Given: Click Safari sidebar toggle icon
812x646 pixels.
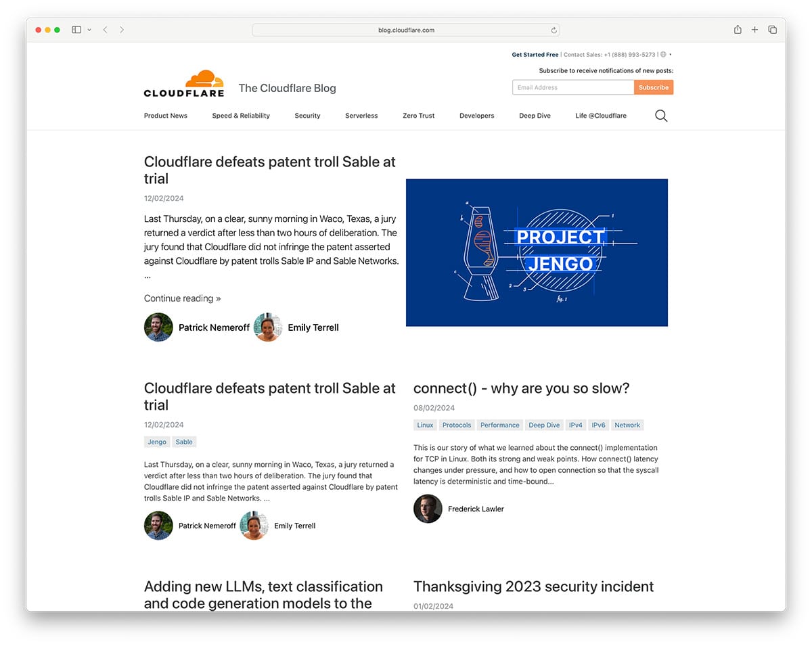Looking at the screenshot, I should (x=76, y=30).
